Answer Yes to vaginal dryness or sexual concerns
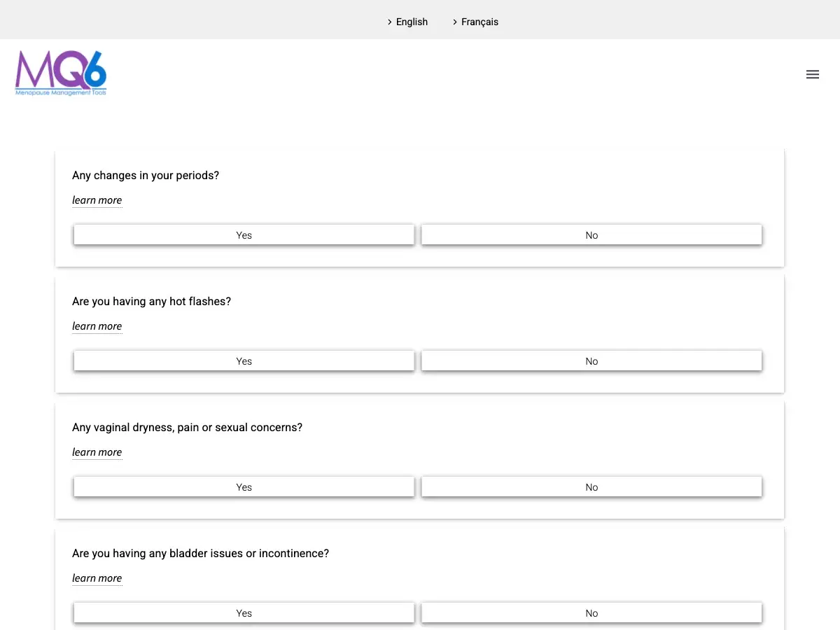Image resolution: width=840 pixels, height=630 pixels. point(244,487)
